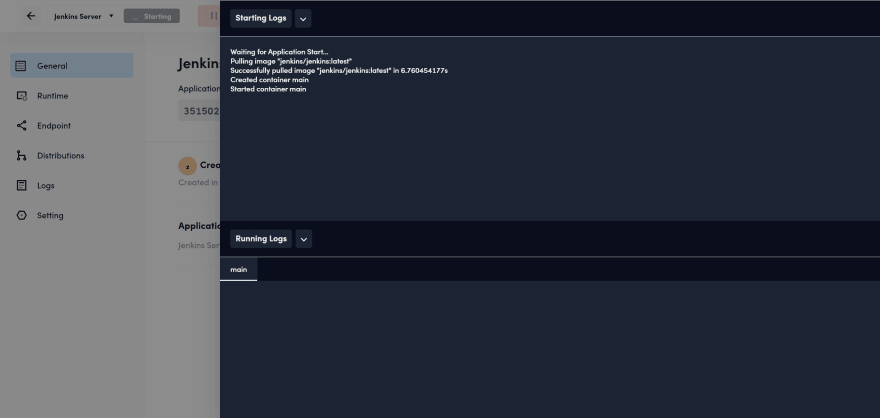Click 'Waiting for Application Start...' log line
880x418 pixels.
pos(279,52)
